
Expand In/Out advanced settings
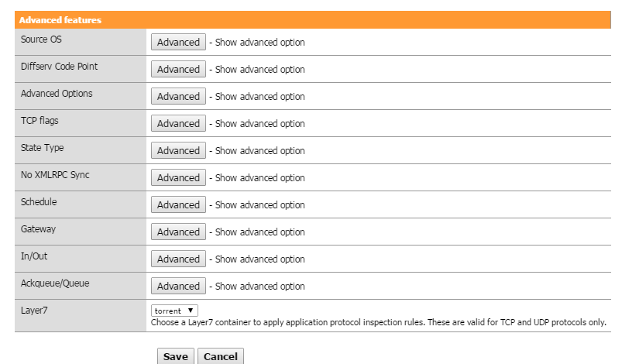[178, 259]
